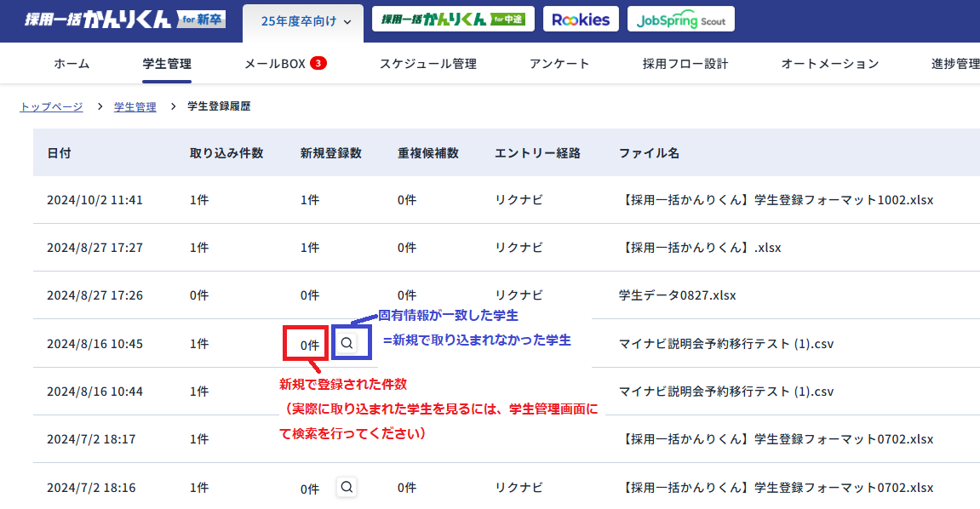Viewport: 980px width, 509px height.
Task: Select the マイナビ説明会予約移行テスト (1).csv file name
Action: (x=726, y=343)
